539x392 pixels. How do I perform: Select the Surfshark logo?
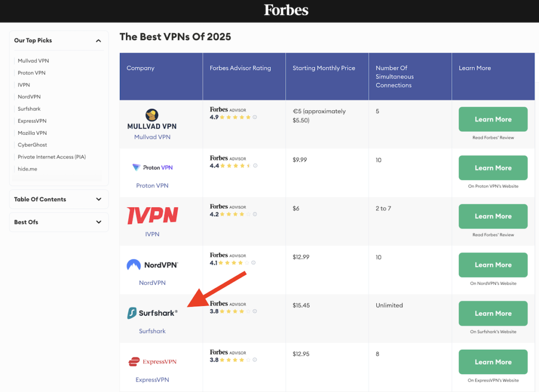(152, 313)
